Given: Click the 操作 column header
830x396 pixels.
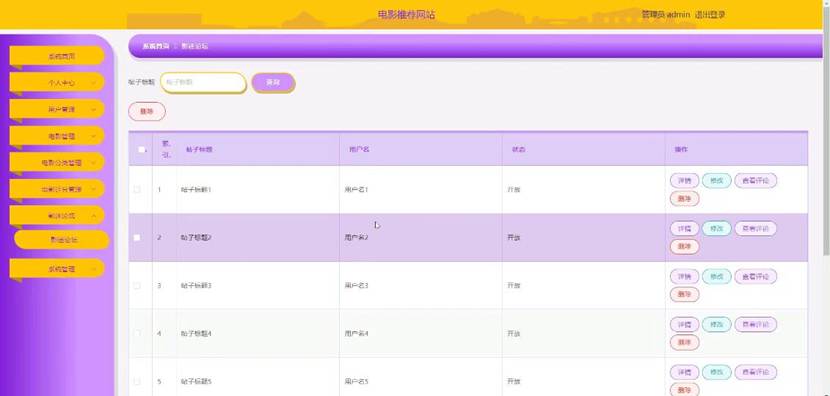Looking at the screenshot, I should [681, 150].
